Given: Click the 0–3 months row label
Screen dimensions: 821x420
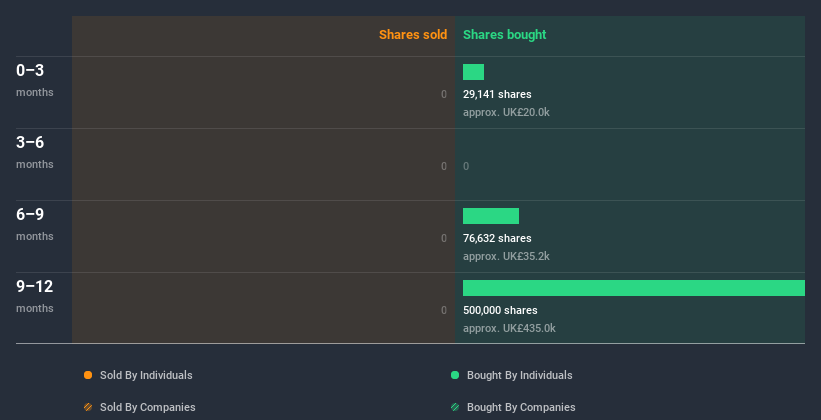Looking at the screenshot, I should pyautogui.click(x=35, y=80).
